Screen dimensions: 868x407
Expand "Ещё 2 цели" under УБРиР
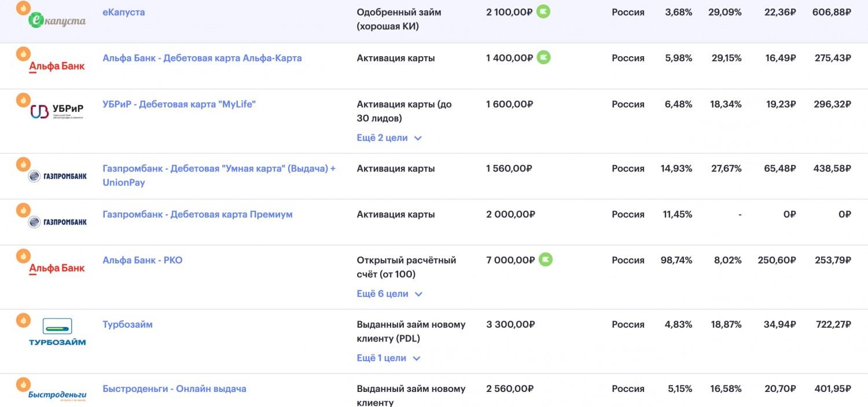(389, 138)
